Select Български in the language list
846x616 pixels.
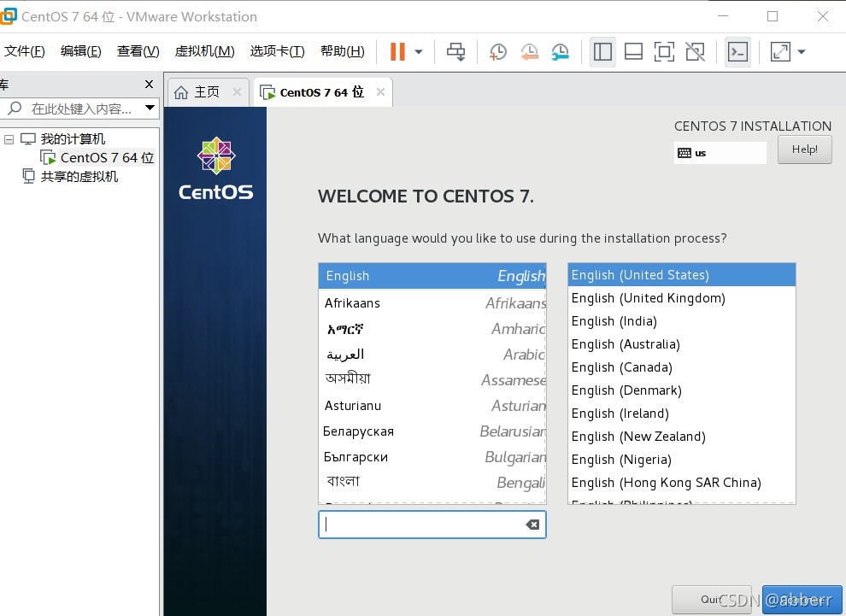(x=432, y=457)
